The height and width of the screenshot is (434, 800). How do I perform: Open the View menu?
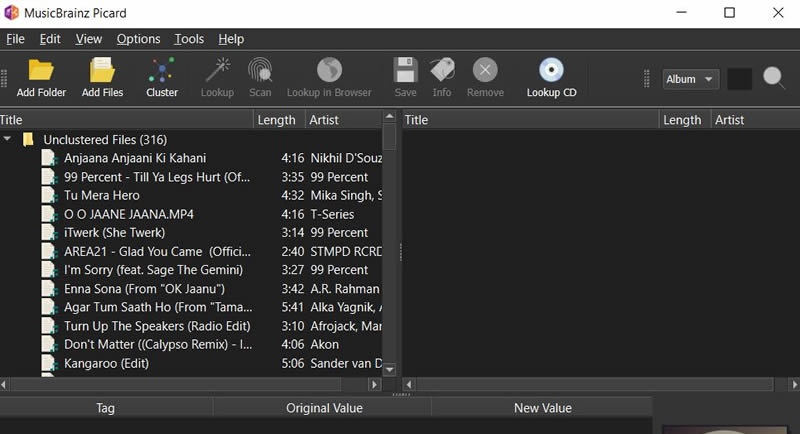[89, 39]
